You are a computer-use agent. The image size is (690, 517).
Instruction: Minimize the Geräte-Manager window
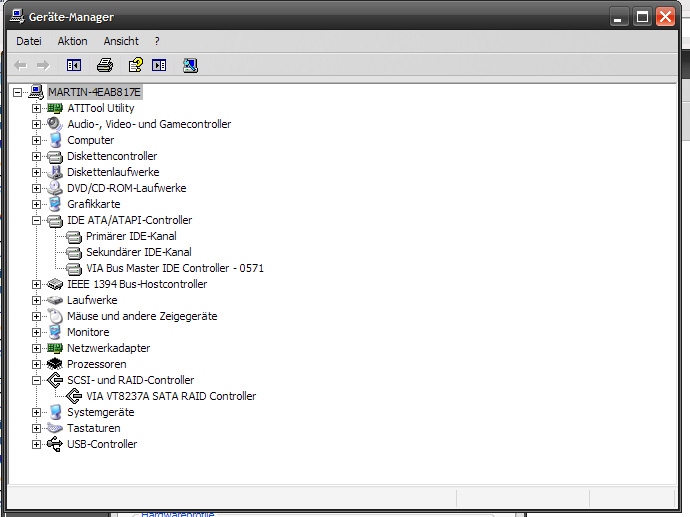618,17
